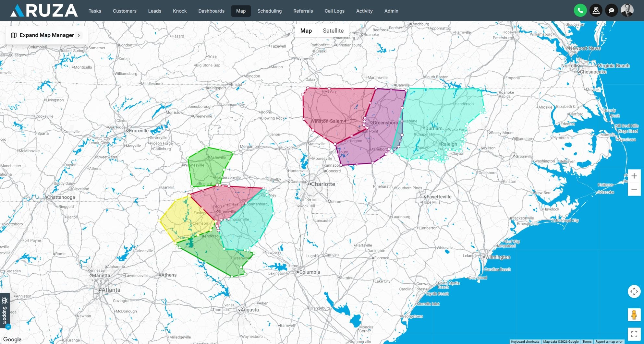Switch to the Satellite view
Image resolution: width=644 pixels, height=344 pixels.
pyautogui.click(x=333, y=31)
